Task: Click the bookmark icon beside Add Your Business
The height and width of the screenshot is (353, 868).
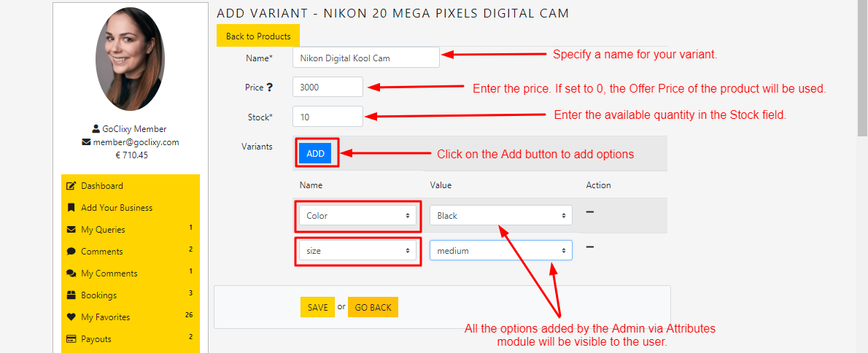Action: pyautogui.click(x=71, y=208)
